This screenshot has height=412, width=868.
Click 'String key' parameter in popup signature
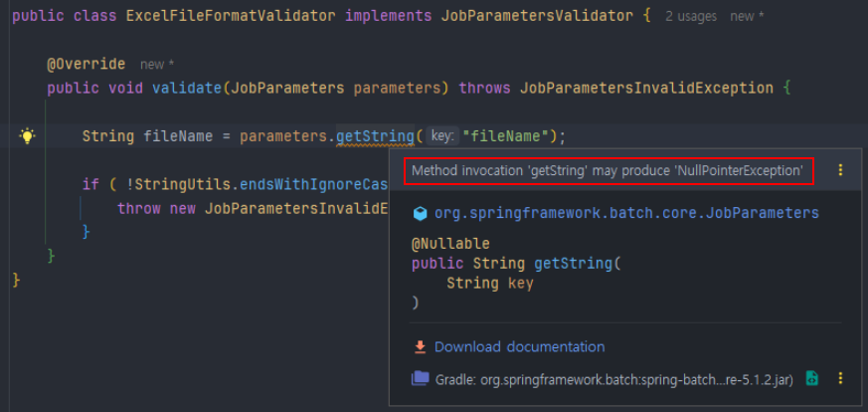[x=490, y=284]
